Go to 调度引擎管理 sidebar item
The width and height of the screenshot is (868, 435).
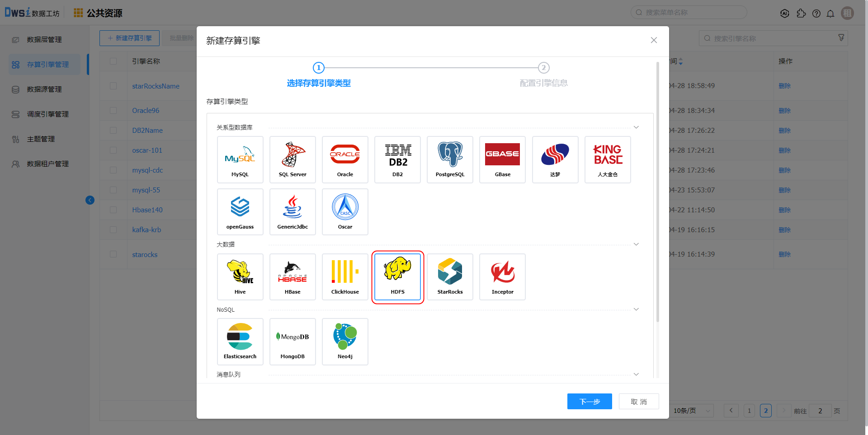[x=47, y=114]
